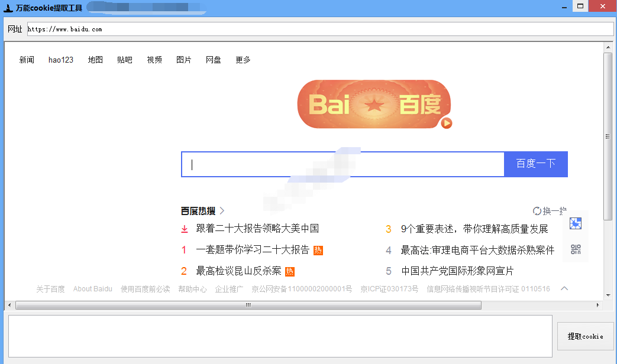Click the refresh icon beside 换一换

click(537, 210)
